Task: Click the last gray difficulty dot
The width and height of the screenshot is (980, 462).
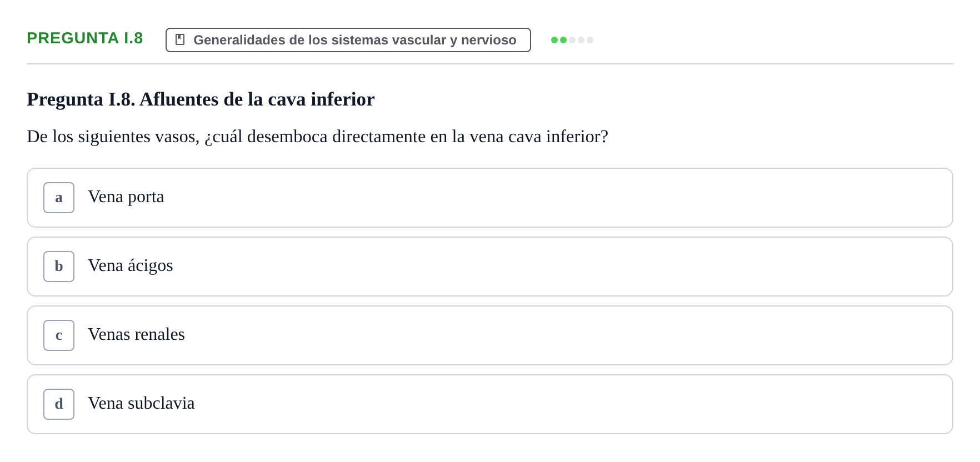Action: (590, 40)
